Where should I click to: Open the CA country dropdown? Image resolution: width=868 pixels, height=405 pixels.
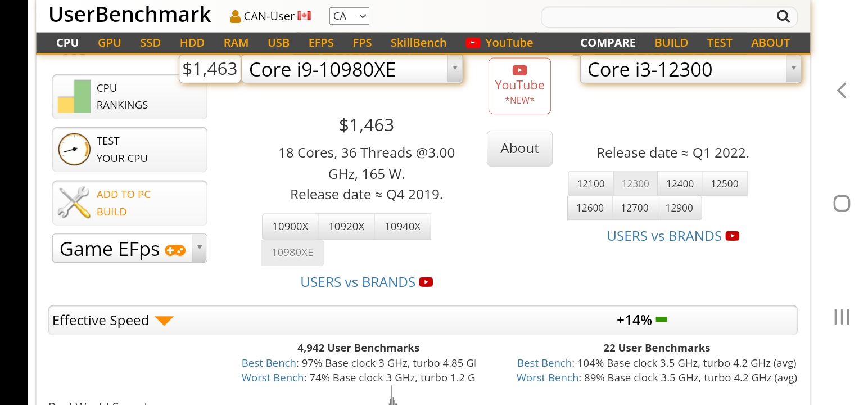[349, 16]
